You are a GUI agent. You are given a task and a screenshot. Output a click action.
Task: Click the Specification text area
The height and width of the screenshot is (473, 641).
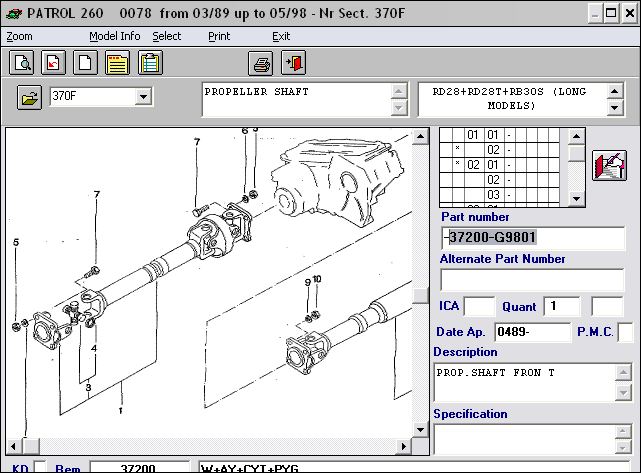(x=525, y=439)
